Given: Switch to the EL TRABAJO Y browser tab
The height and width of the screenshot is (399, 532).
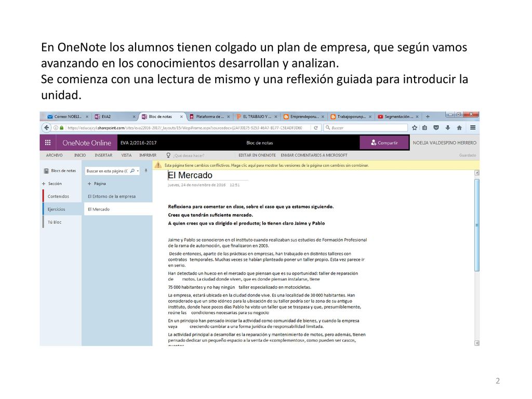Looking at the screenshot, I should 257,116.
